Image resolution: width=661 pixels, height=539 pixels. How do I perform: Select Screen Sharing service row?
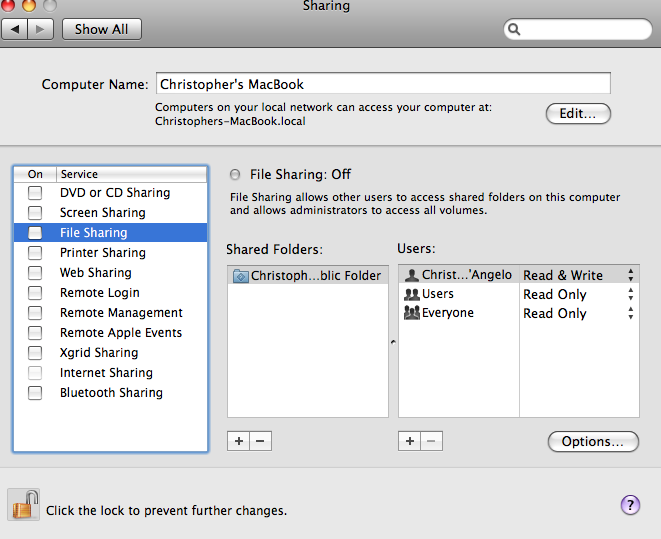[x=110, y=212]
